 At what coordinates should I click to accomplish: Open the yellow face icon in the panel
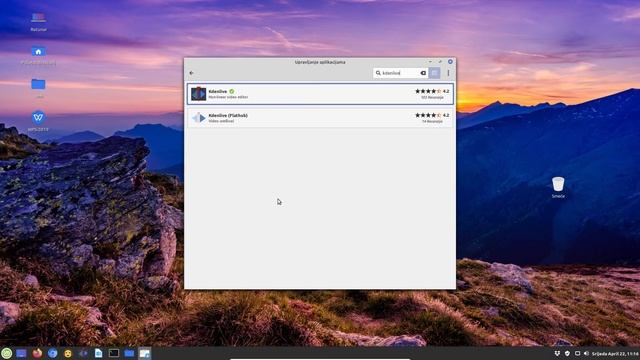point(68,353)
